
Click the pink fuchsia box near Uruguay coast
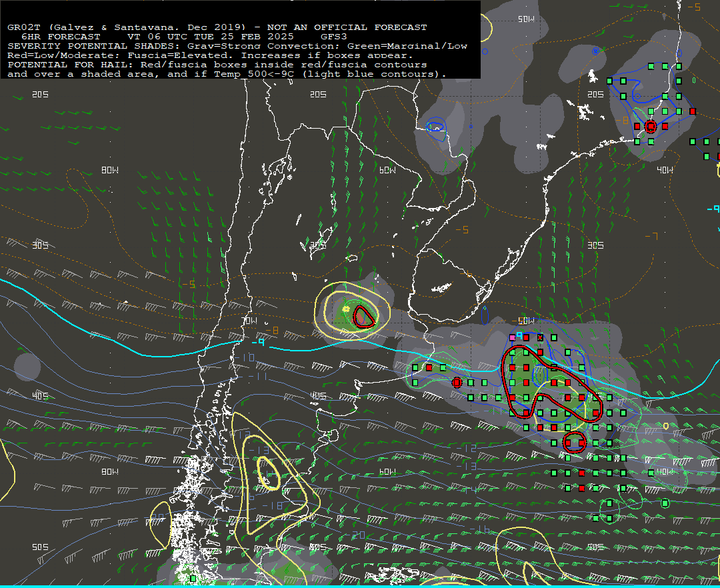point(513,338)
